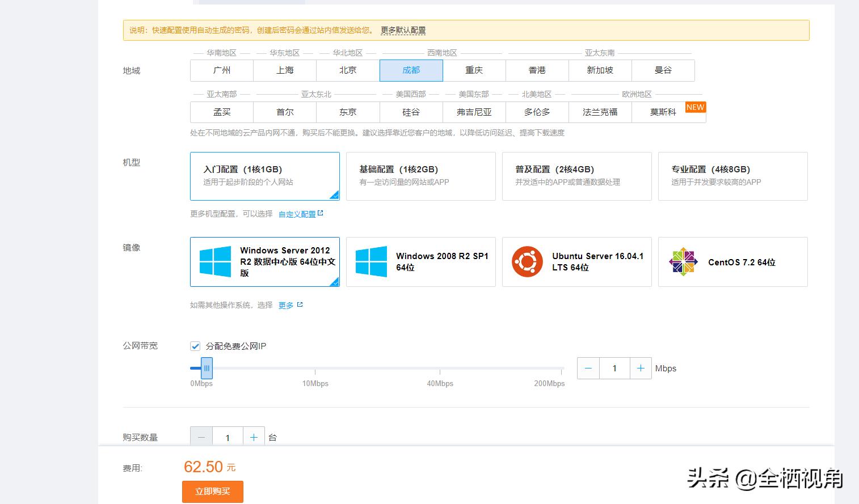Uncheck the 分配免费公网IP checkbox
The width and height of the screenshot is (859, 504).
pyautogui.click(x=195, y=346)
